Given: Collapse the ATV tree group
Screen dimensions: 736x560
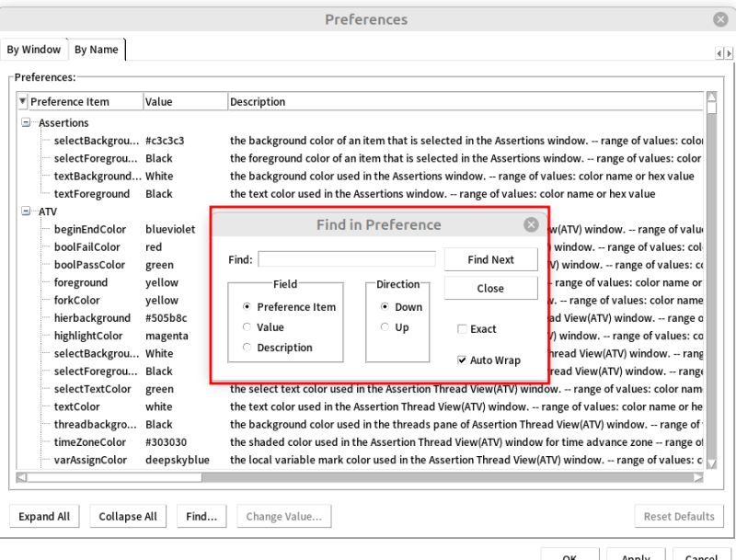Looking at the screenshot, I should [x=26, y=211].
